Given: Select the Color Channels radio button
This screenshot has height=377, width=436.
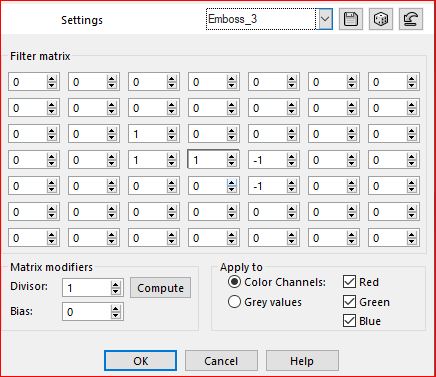Looking at the screenshot, I should [234, 282].
